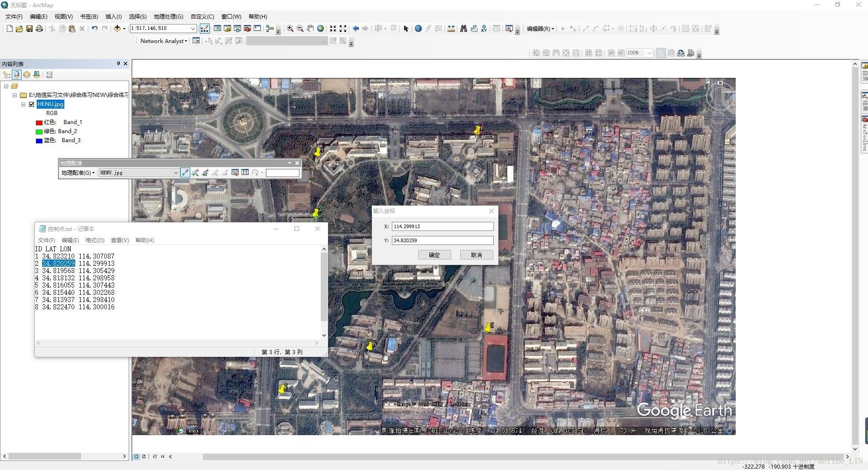Click the Auto Registration icon in georeferencing toolbar

coord(195,173)
